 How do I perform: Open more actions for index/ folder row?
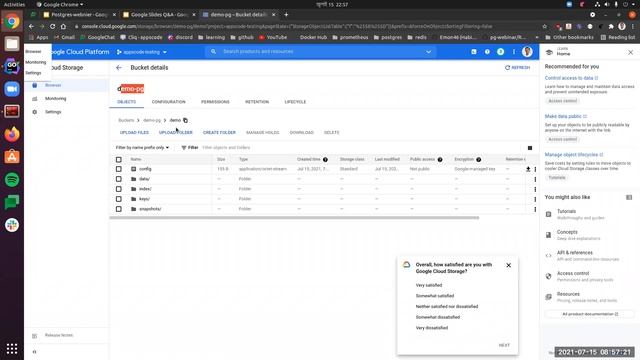click(x=535, y=189)
